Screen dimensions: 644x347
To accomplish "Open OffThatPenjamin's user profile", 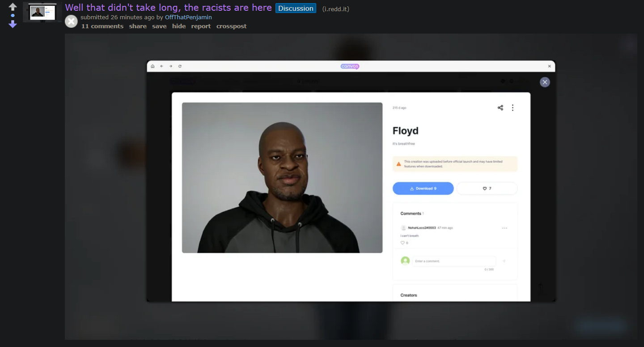I will [188, 17].
